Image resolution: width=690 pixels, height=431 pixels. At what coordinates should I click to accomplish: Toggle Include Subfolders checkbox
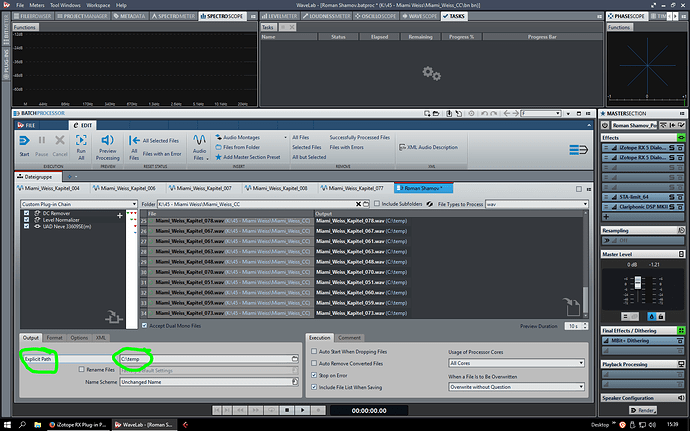[377, 204]
